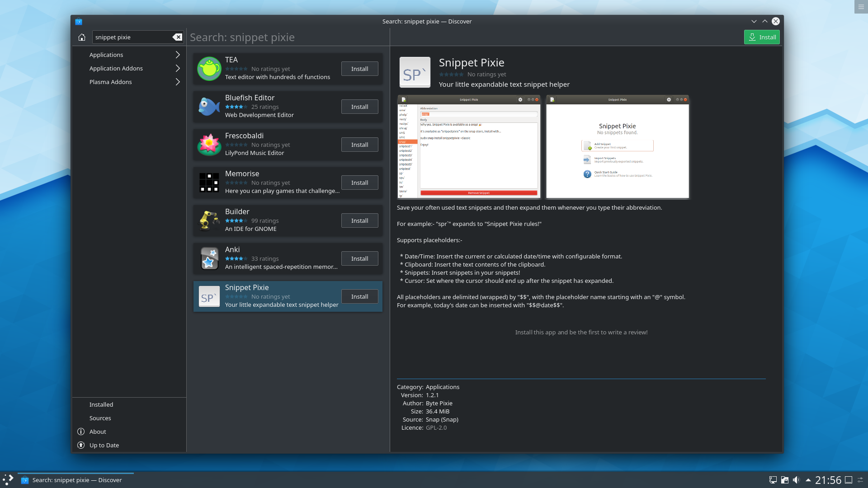Click the Snippet Pixie detail star rating
This screenshot has width=868, height=488.
coord(451,75)
